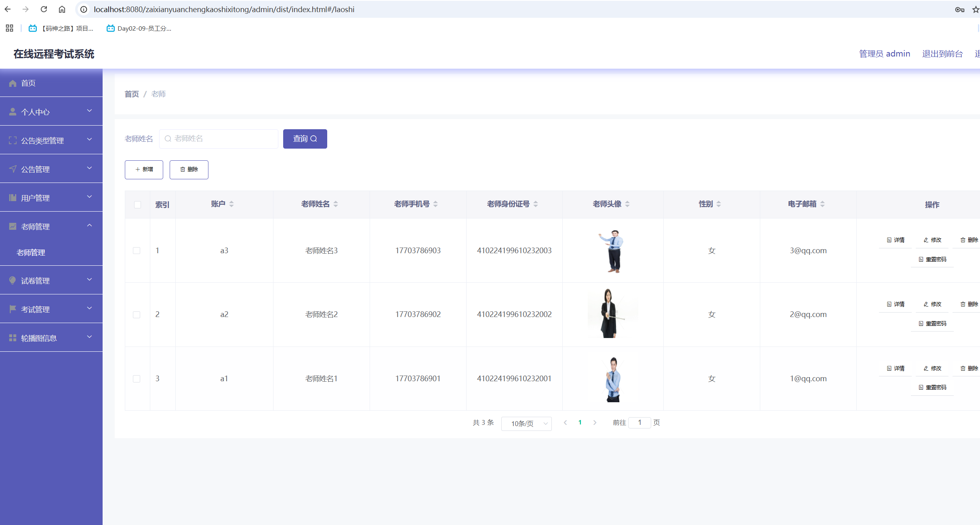Collapse the 老师管理 sidebar section
The height and width of the screenshot is (525, 980).
click(51, 226)
